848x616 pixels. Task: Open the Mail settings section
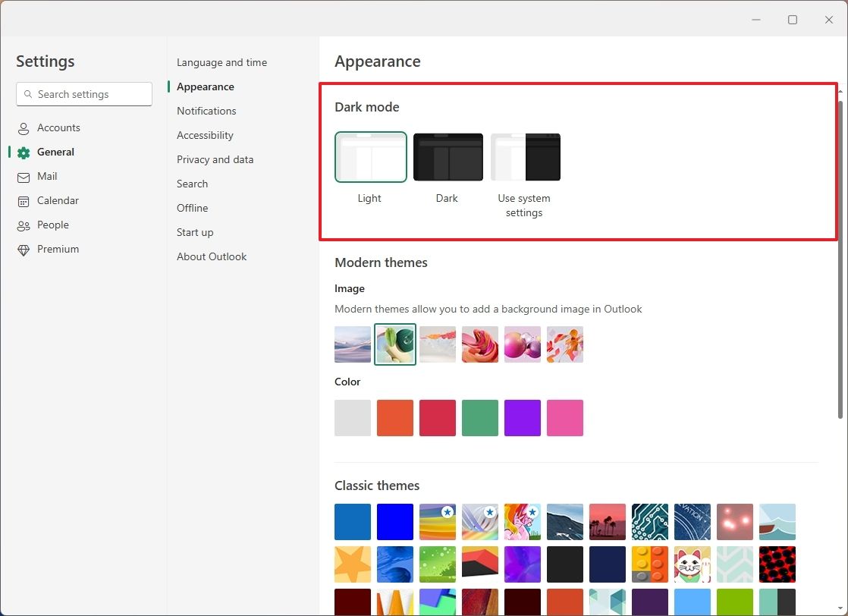47,176
